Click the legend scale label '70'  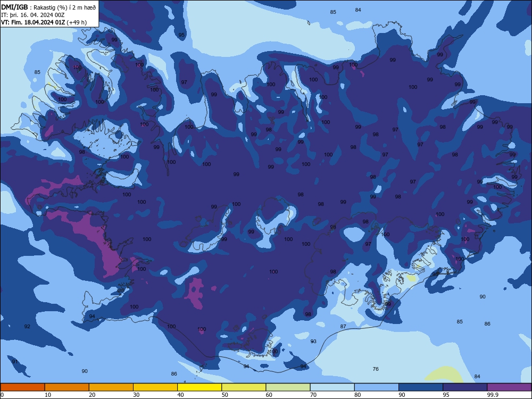coord(313,395)
